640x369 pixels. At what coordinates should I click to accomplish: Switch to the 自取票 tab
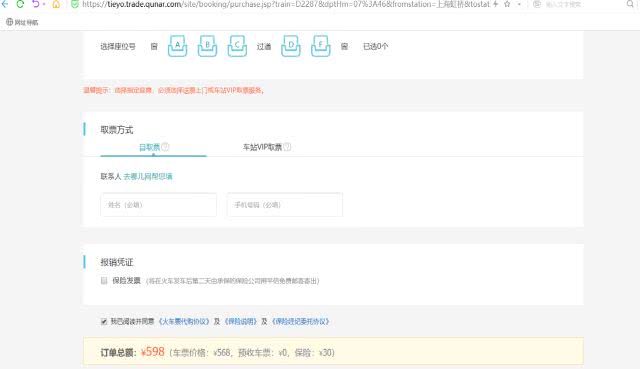pyautogui.click(x=153, y=147)
